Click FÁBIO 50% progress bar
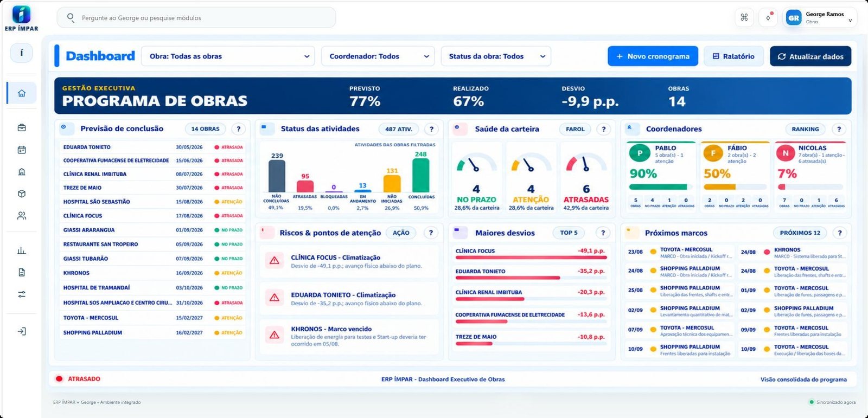 coord(735,187)
